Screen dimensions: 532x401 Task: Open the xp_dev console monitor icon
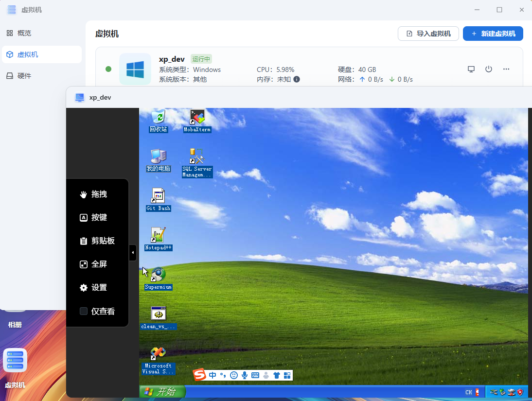coord(471,69)
